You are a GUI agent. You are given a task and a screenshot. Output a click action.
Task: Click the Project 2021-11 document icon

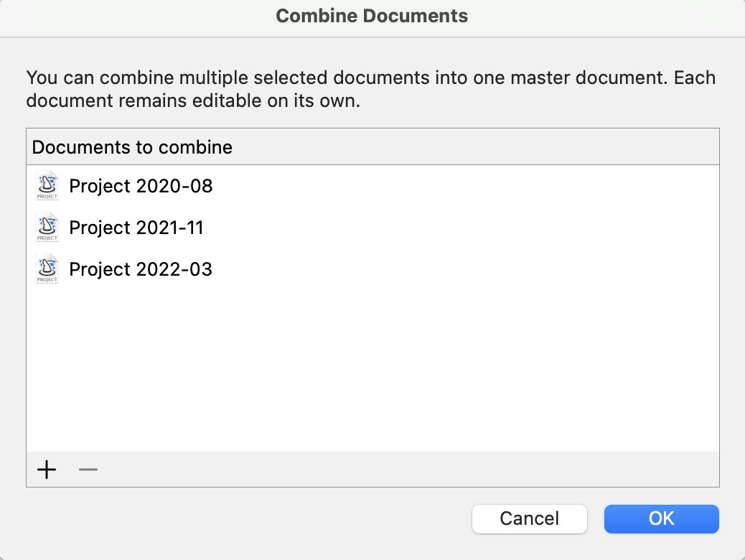pyautogui.click(x=47, y=228)
